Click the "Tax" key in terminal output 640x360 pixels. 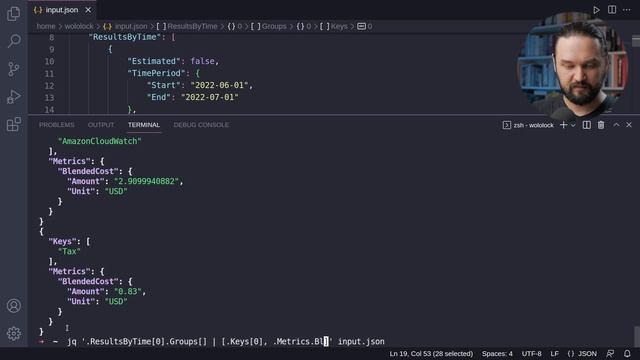pyautogui.click(x=69, y=251)
